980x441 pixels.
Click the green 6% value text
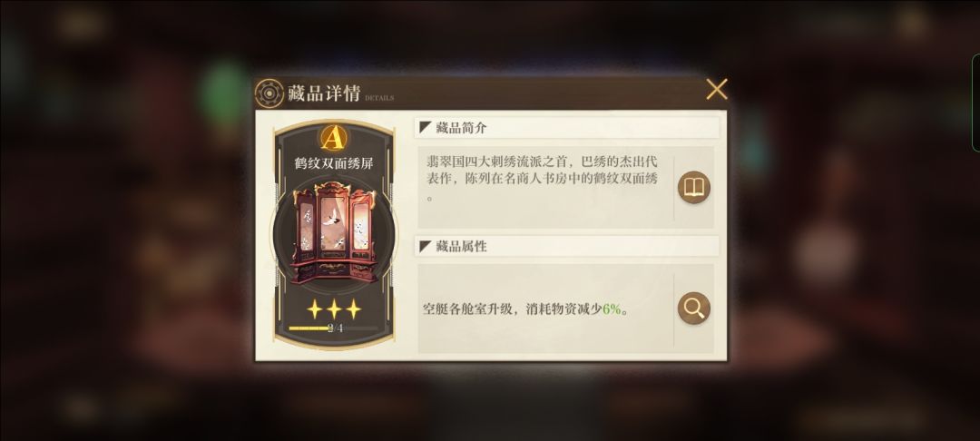point(612,309)
